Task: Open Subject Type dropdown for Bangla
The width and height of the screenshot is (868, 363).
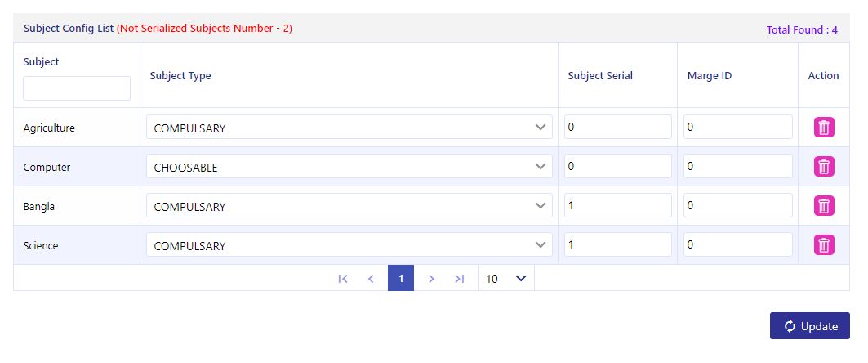Action: pyautogui.click(x=349, y=205)
